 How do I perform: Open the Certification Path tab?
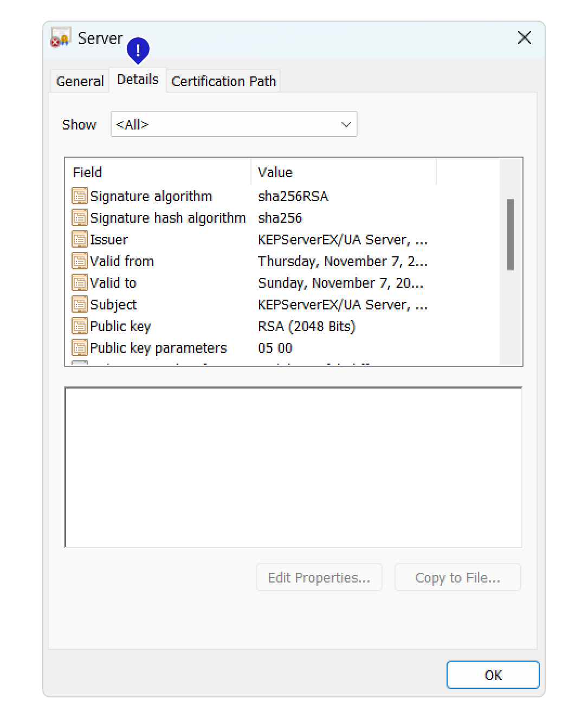point(223,81)
